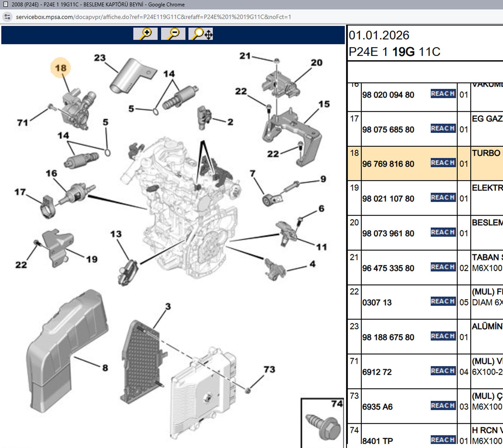Click the REACH badge beside part 98 021 107 80
The height and width of the screenshot is (448, 503).
443,197
